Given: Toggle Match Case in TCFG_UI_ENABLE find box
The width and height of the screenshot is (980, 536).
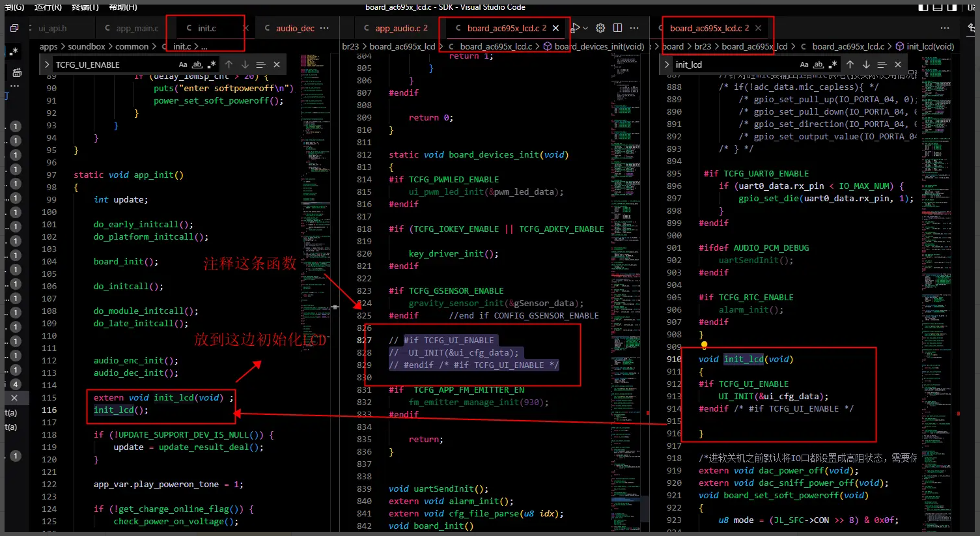Looking at the screenshot, I should (x=183, y=64).
